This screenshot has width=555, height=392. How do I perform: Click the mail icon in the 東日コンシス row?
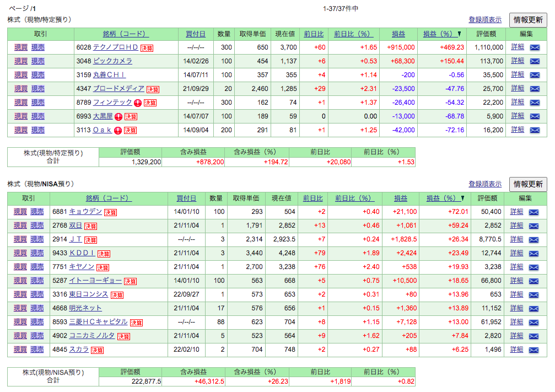tap(534, 295)
